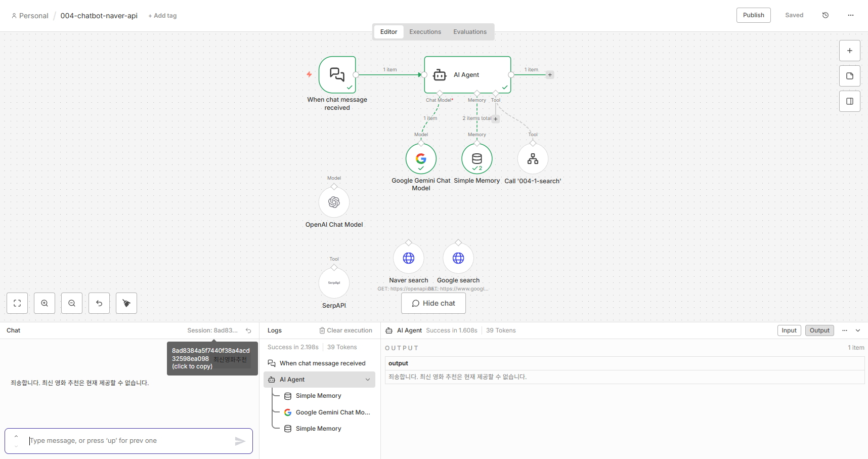Open the workflow options ellipsis menu
Viewport: 868px width, 459px height.
pyautogui.click(x=851, y=15)
